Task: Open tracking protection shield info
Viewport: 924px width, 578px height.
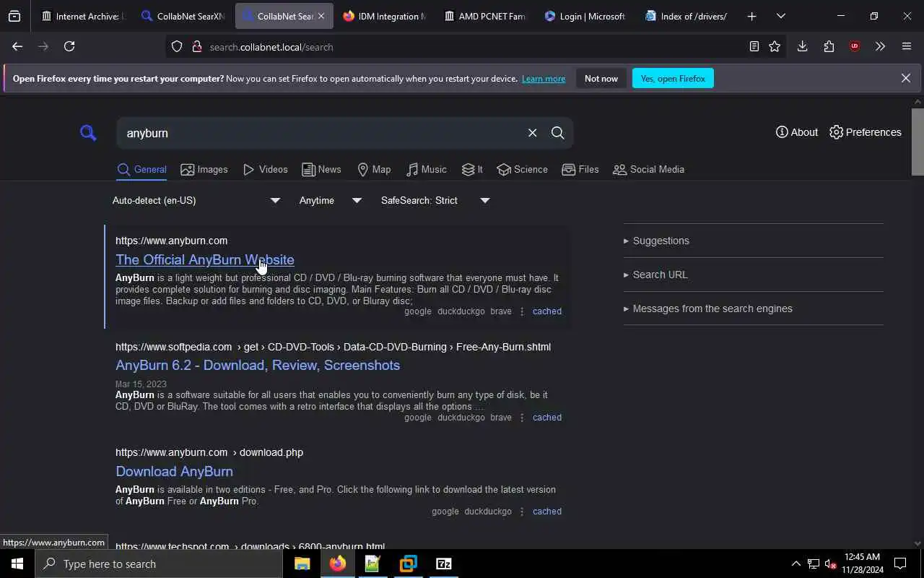Action: pos(177,47)
